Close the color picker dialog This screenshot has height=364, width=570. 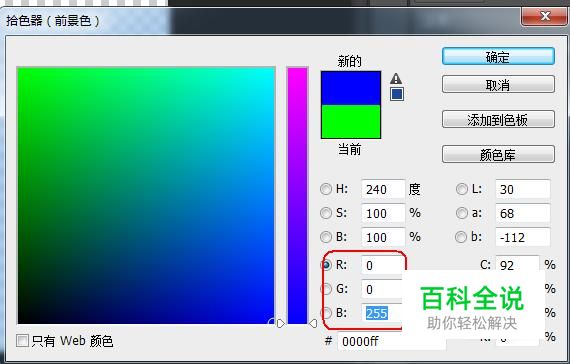(x=544, y=16)
